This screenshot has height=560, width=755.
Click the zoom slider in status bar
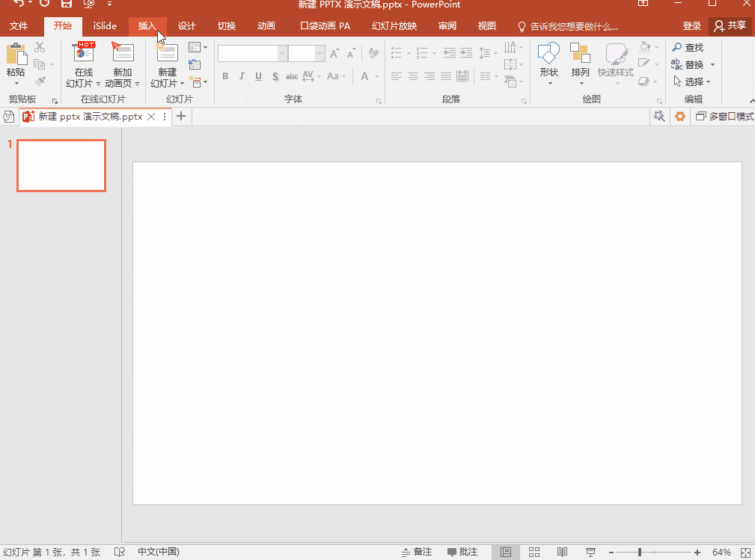click(x=640, y=553)
